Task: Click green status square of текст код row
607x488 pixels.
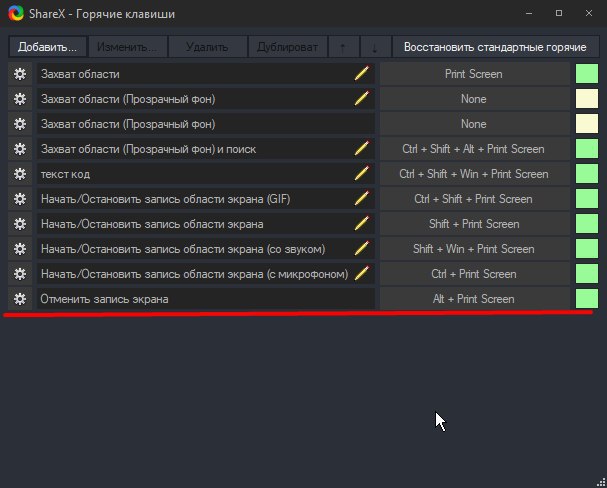Action: pos(587,174)
